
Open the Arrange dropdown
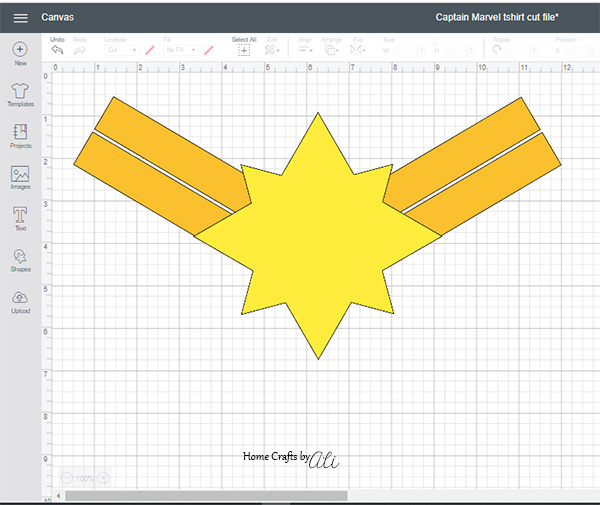(x=331, y=50)
